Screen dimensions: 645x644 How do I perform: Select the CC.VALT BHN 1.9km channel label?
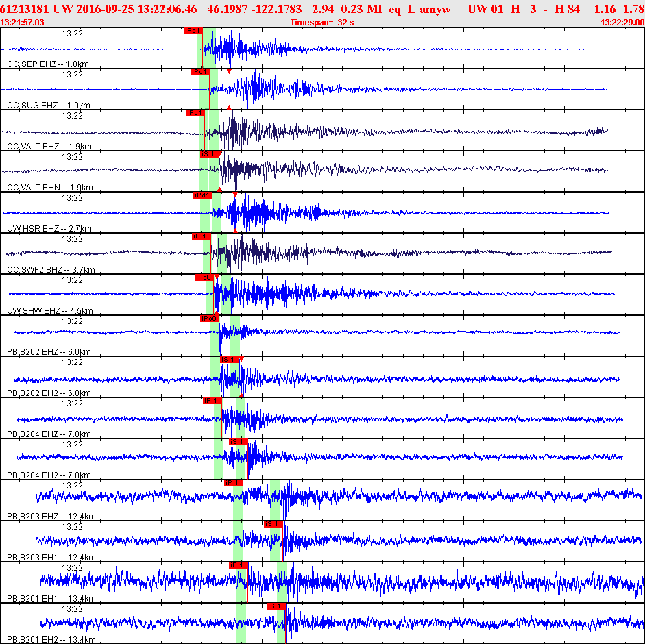50,188
